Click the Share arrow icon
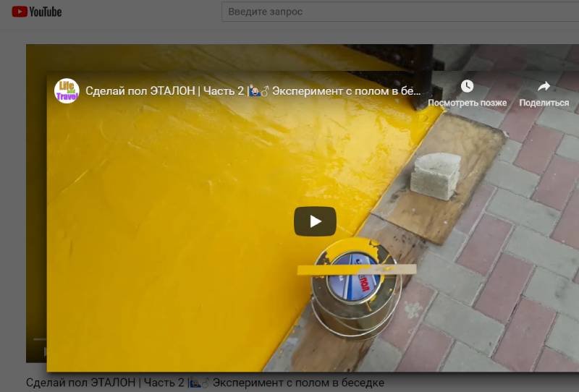 tap(544, 86)
